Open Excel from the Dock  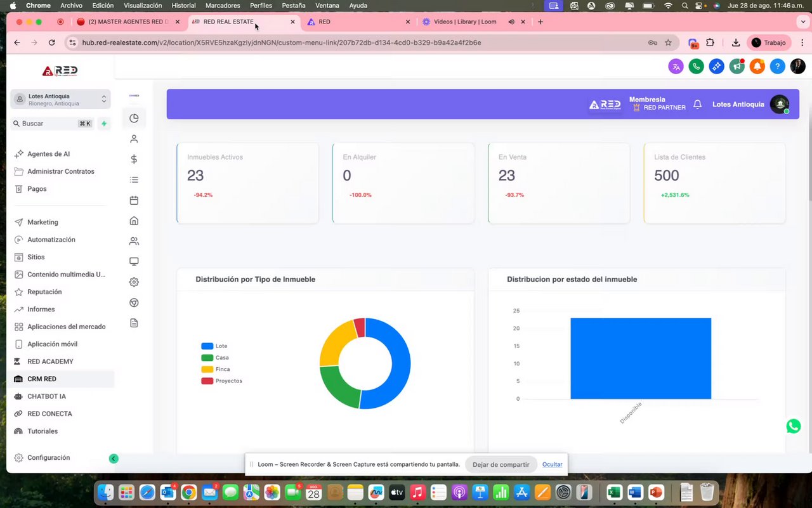point(614,492)
